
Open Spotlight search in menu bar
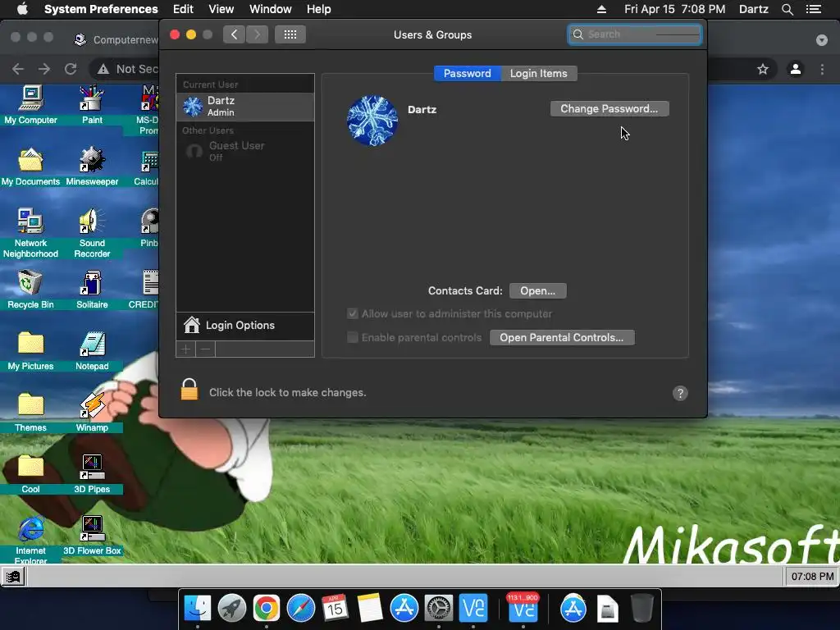tap(787, 9)
